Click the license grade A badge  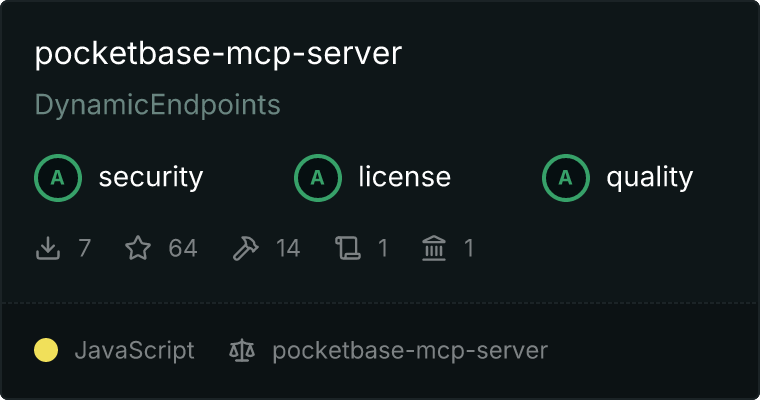(x=318, y=178)
